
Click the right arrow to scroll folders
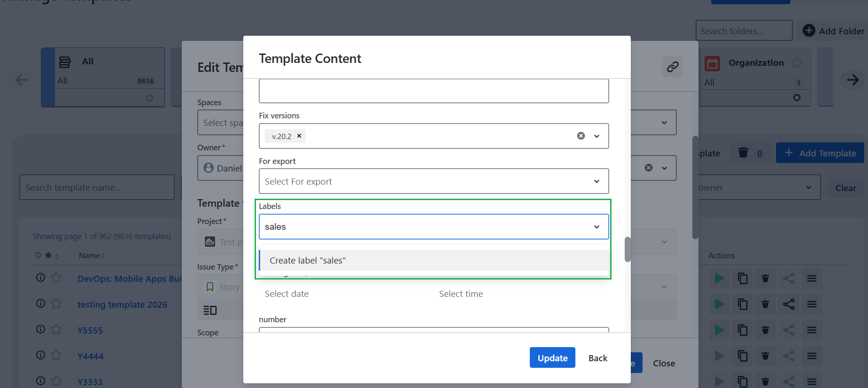852,80
